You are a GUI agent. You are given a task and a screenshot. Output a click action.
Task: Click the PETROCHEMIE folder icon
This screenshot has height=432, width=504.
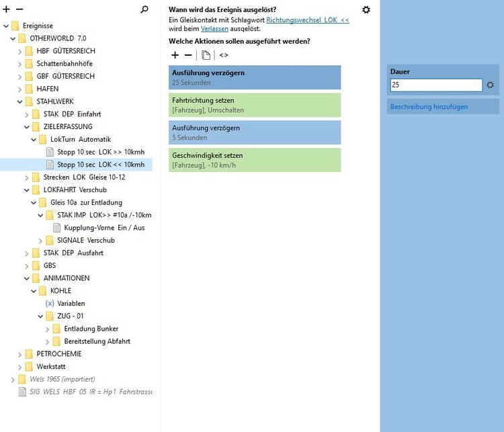(x=29, y=354)
